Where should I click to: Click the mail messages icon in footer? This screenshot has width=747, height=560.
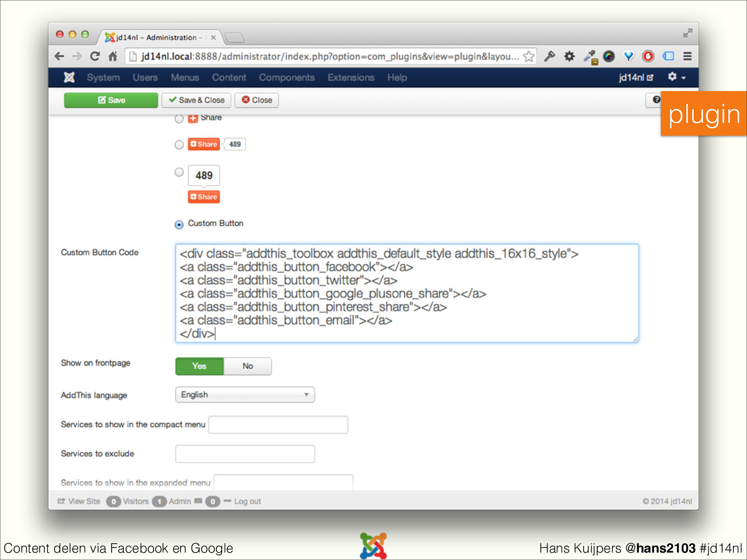[x=198, y=501]
